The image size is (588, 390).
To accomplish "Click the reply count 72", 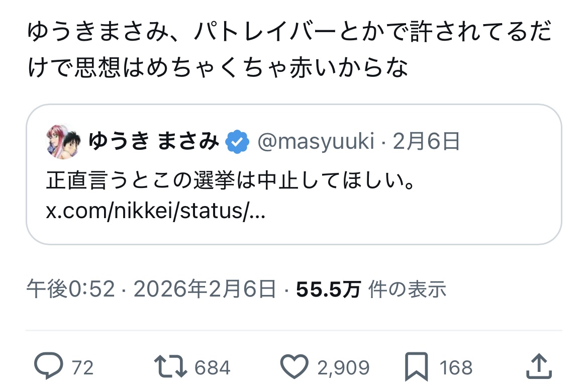I will coord(83,368).
